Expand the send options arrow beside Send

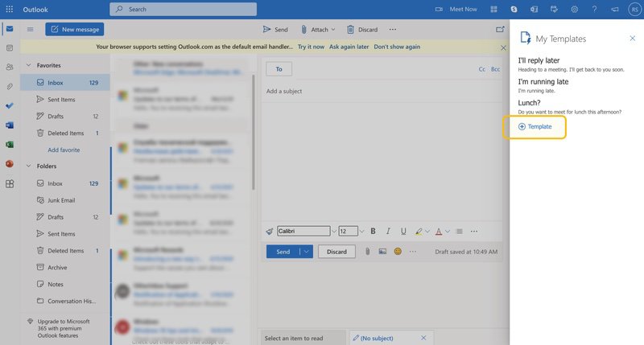coord(306,252)
